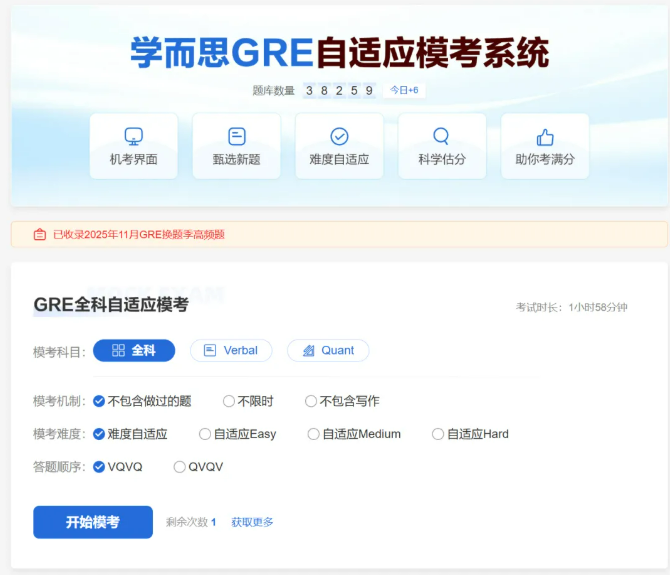Open the 获取更多 link
Screen dimensions: 670x575
(252, 522)
